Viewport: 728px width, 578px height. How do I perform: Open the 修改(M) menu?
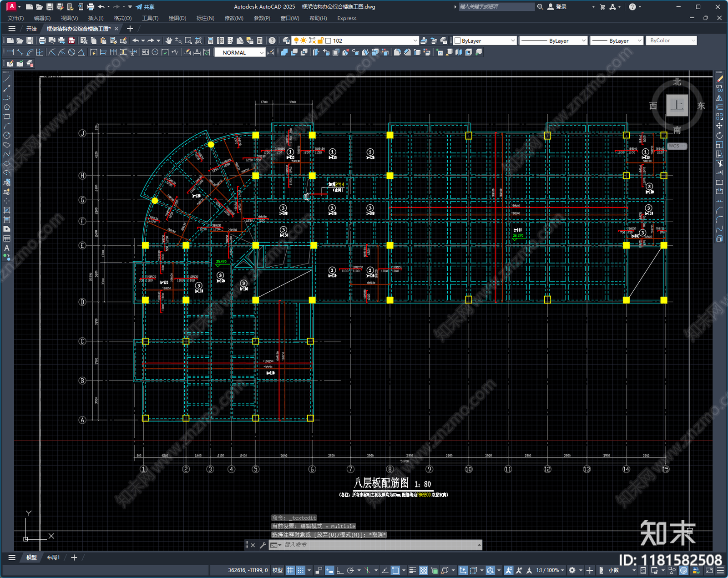(x=234, y=18)
